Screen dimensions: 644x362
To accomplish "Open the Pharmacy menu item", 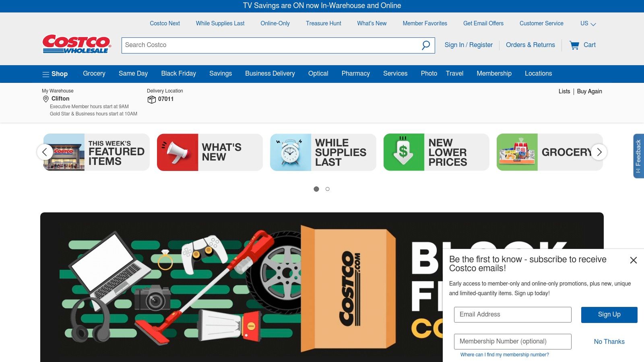I will [x=356, y=74].
